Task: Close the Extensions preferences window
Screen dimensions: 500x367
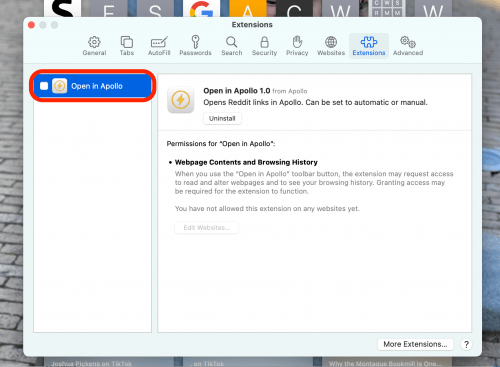Action: pyautogui.click(x=32, y=25)
